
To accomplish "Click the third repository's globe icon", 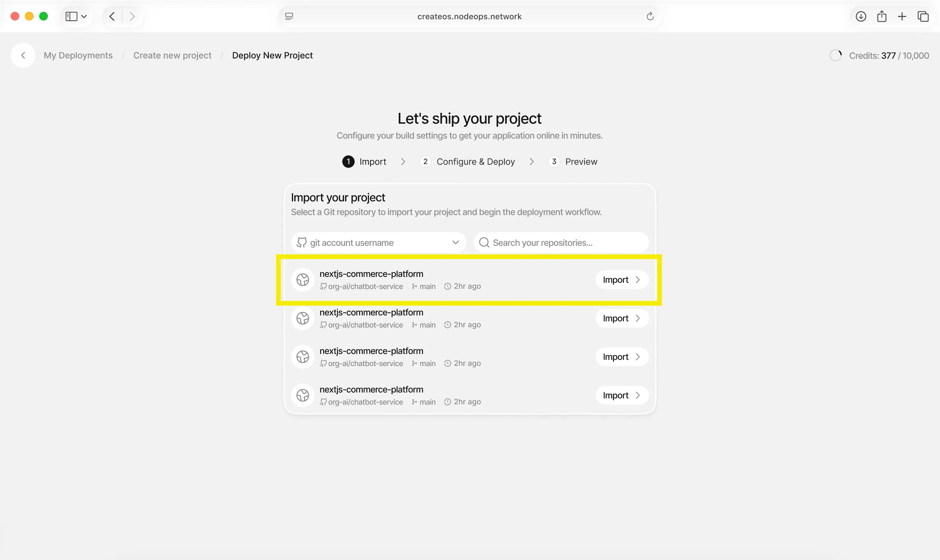I will [x=303, y=357].
